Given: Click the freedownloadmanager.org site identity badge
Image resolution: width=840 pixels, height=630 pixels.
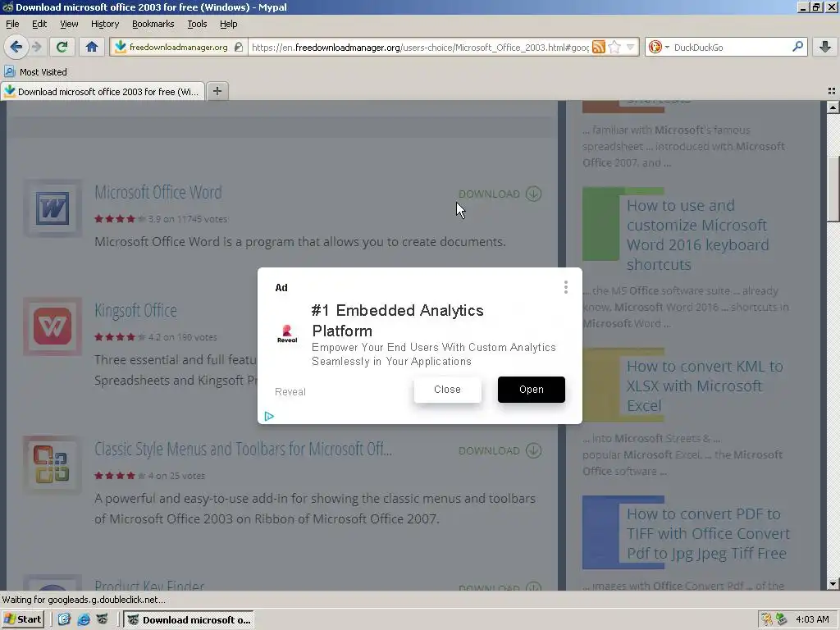Looking at the screenshot, I should tap(178, 47).
